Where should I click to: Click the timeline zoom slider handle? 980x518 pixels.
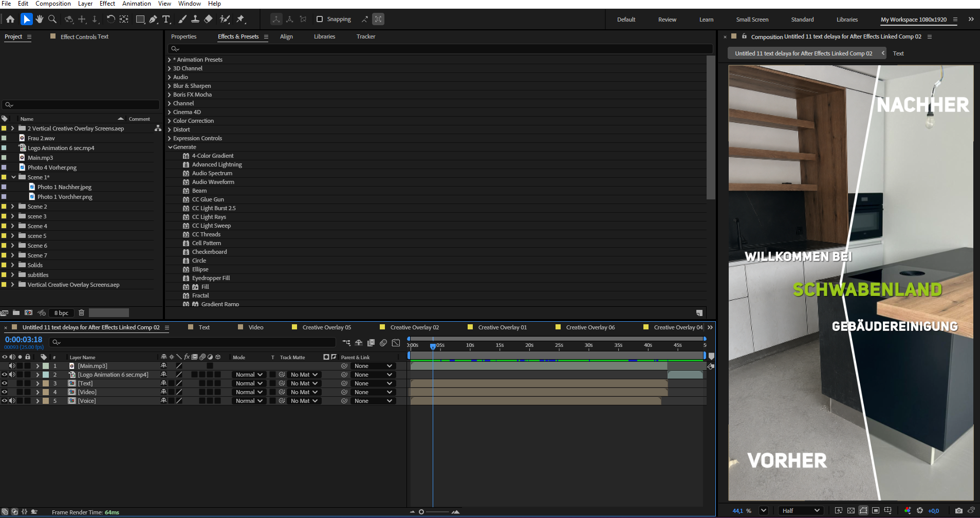pos(421,512)
